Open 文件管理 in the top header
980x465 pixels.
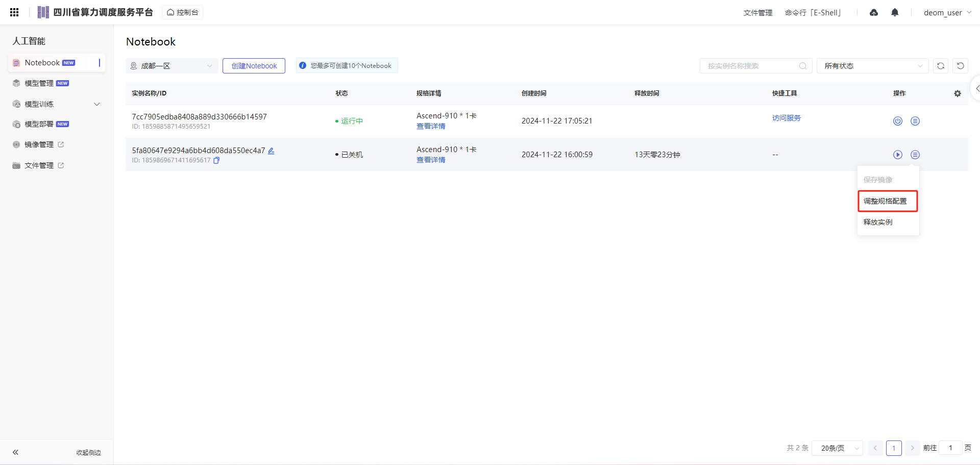758,13
